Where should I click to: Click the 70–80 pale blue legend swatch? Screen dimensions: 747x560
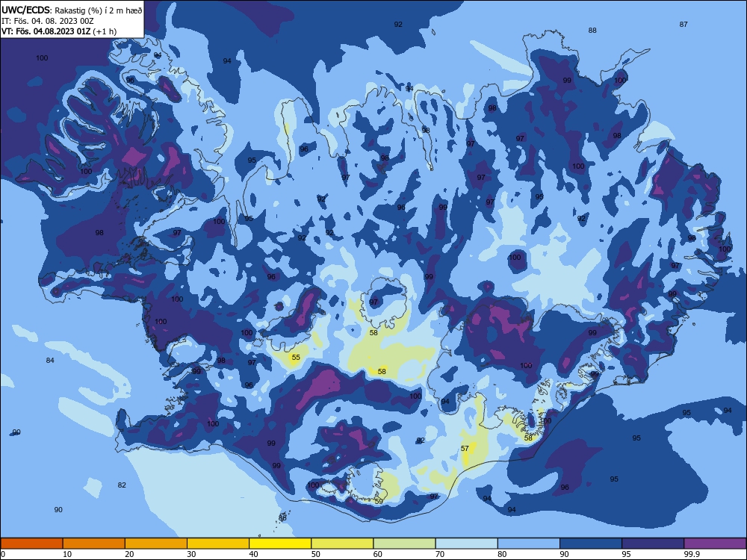click(467, 544)
